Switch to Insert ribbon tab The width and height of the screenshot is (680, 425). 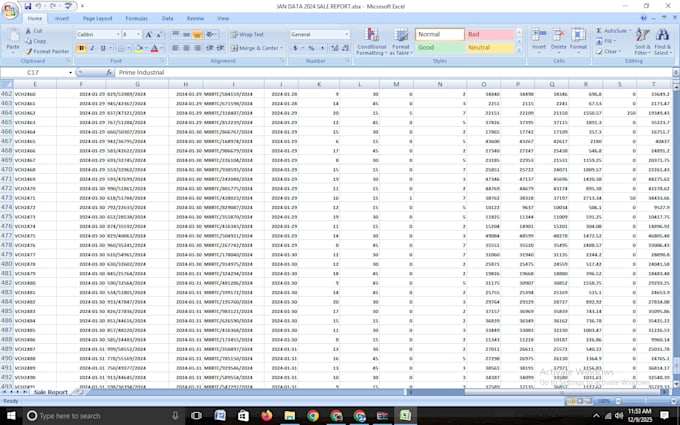click(62, 18)
